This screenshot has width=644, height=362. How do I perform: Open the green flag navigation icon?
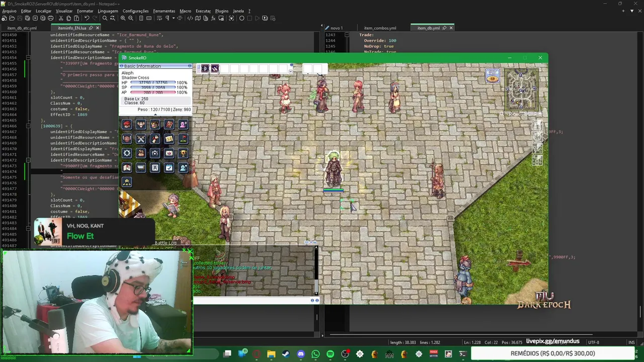tap(183, 139)
